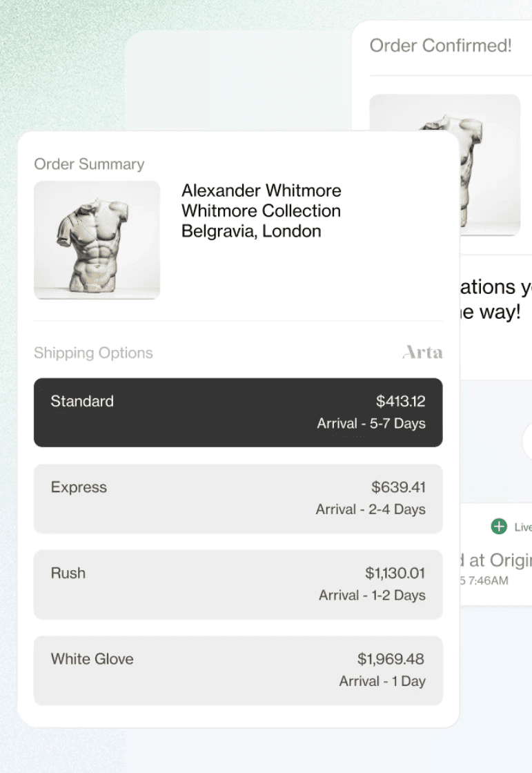Click the Shipping Options label
The height and width of the screenshot is (773, 532).
pyautogui.click(x=93, y=353)
